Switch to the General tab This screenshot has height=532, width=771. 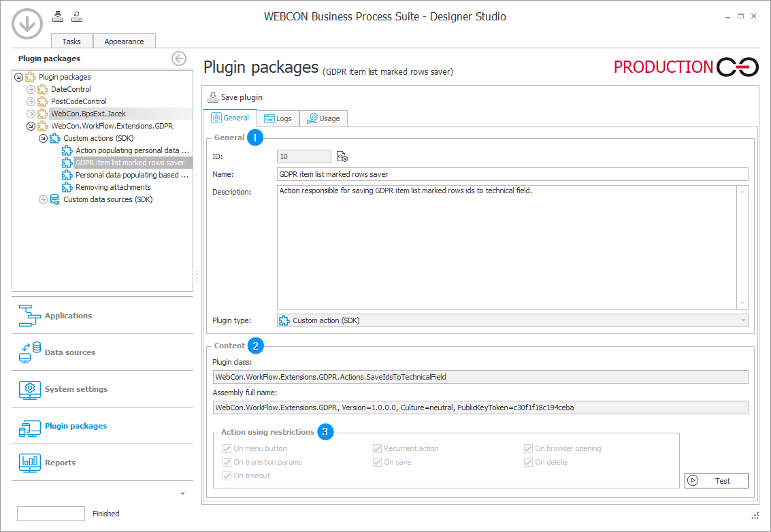coord(230,118)
